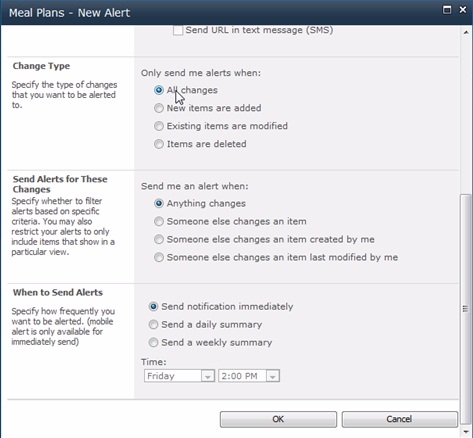Image resolution: width=473 pixels, height=438 pixels.
Task: Choose Items are deleted option
Action: [159, 144]
